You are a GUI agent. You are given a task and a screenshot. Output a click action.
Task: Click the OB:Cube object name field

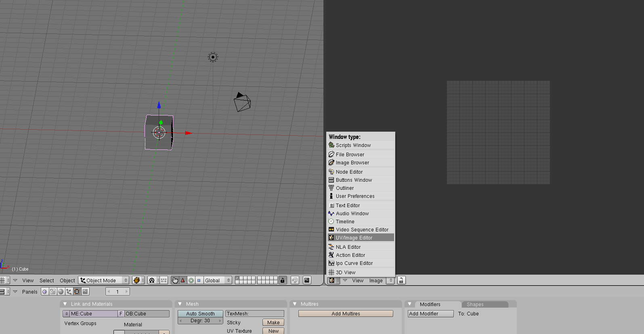(147, 314)
